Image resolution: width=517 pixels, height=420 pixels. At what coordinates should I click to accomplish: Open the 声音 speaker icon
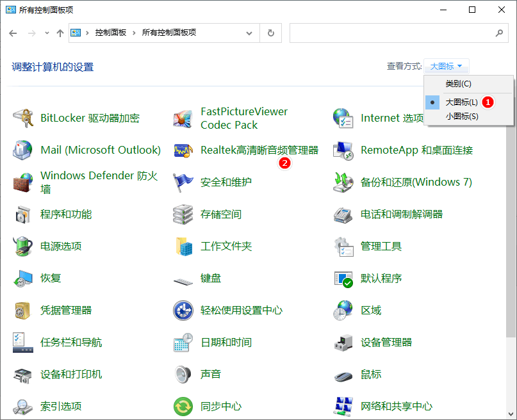click(x=183, y=374)
